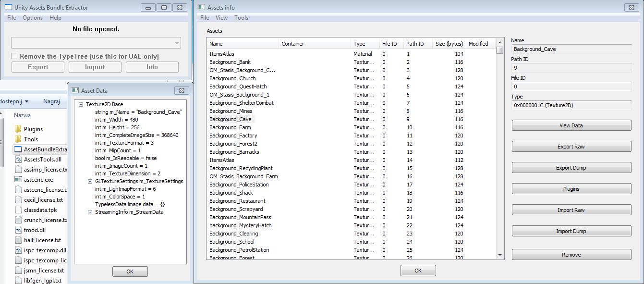Expand the StreamingInfo m_StreamData node

(x=90, y=212)
